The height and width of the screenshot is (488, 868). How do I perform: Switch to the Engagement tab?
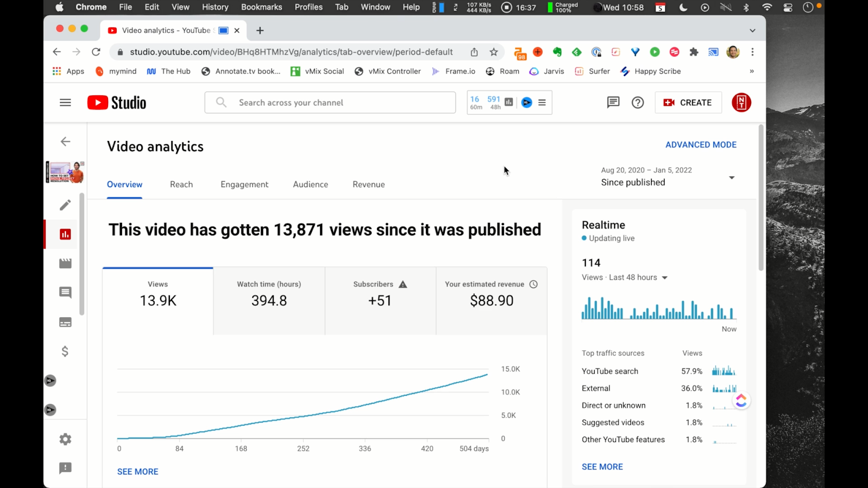tap(244, 184)
